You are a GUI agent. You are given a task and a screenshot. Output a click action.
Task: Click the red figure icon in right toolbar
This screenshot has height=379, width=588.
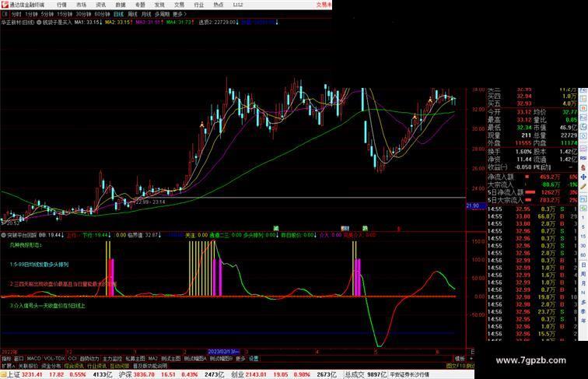(x=583, y=167)
